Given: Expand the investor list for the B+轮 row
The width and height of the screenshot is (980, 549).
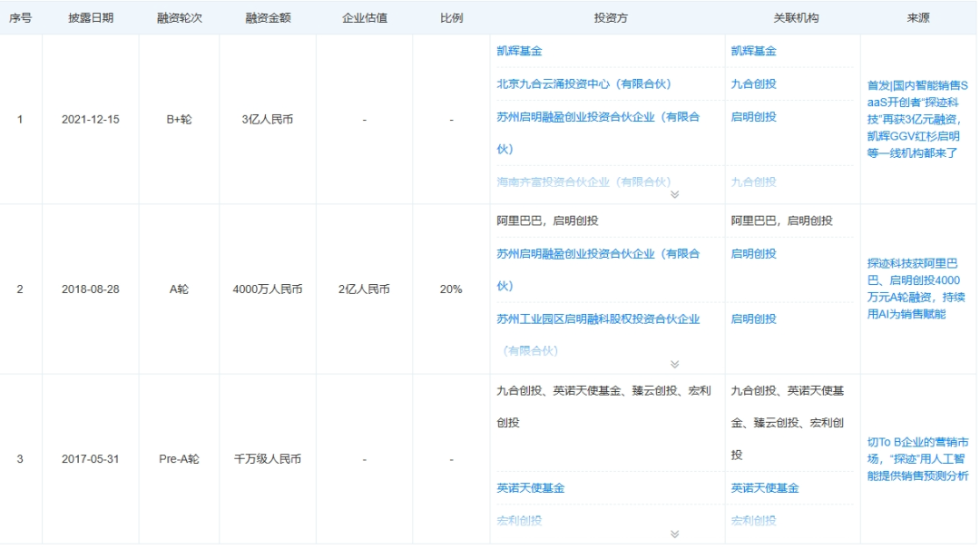Looking at the screenshot, I should coord(674,194).
